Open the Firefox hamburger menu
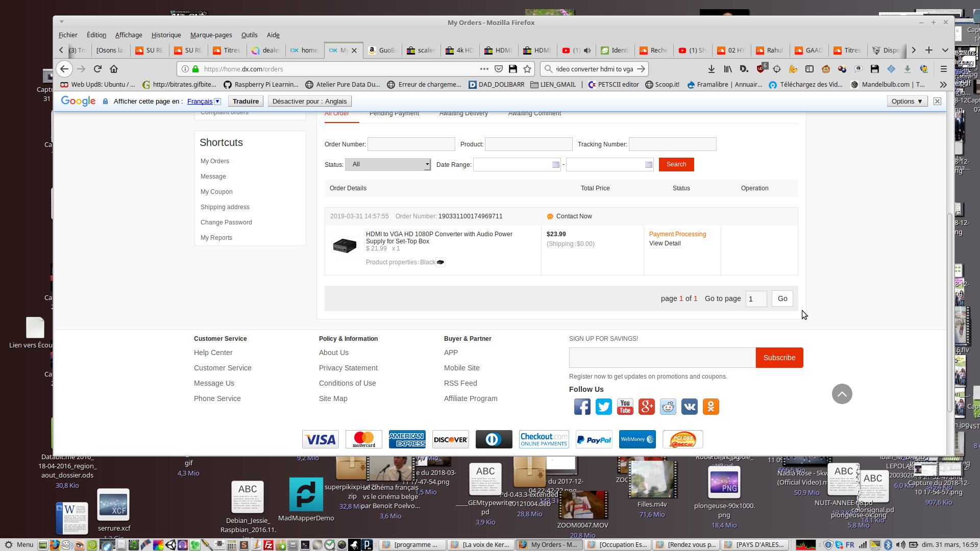 click(x=943, y=69)
